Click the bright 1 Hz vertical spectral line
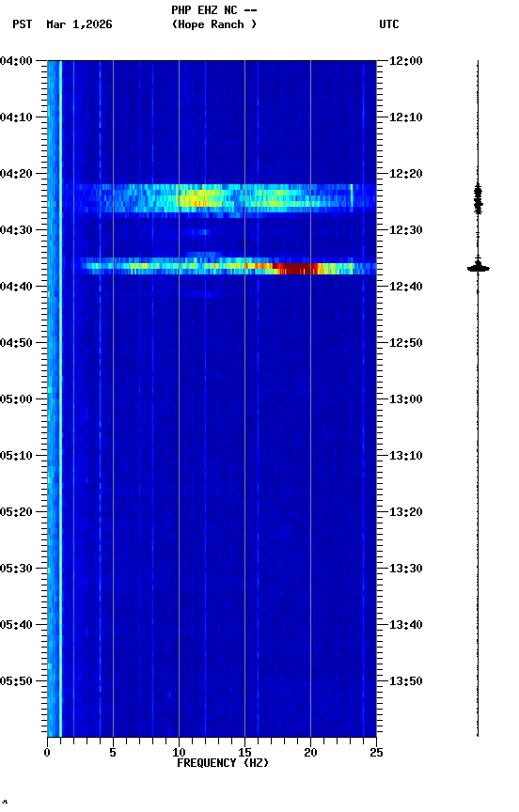 (60, 398)
